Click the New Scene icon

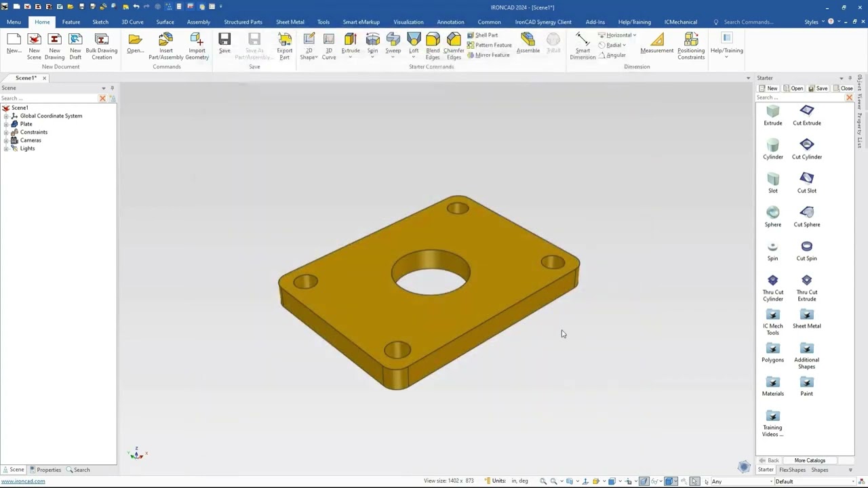(34, 46)
